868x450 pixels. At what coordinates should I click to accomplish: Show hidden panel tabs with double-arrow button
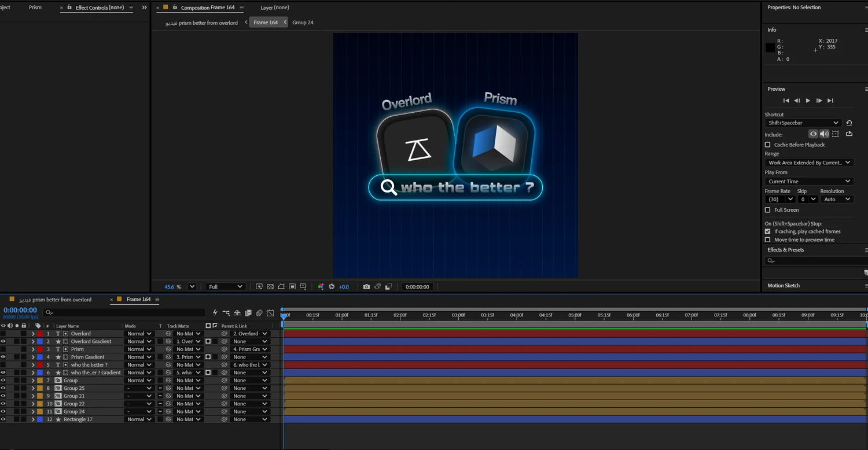[x=144, y=8]
